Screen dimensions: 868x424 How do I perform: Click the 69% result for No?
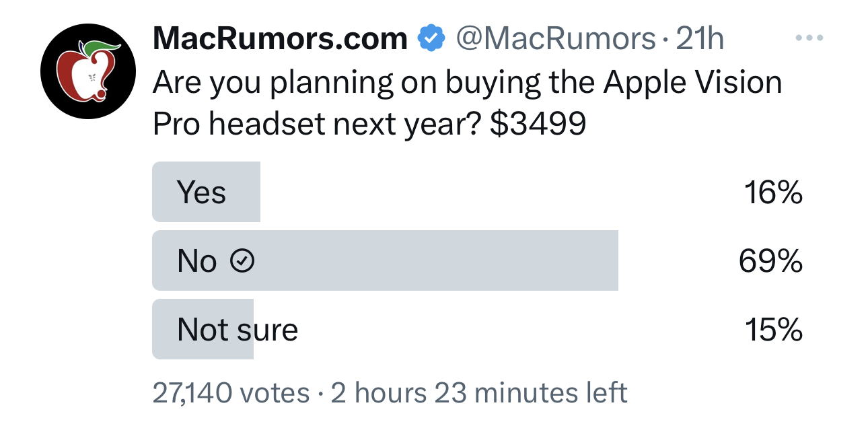pyautogui.click(x=770, y=261)
